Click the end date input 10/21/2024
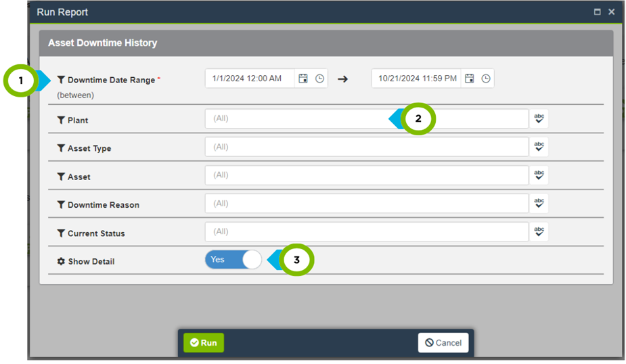626x364 pixels. (x=416, y=78)
